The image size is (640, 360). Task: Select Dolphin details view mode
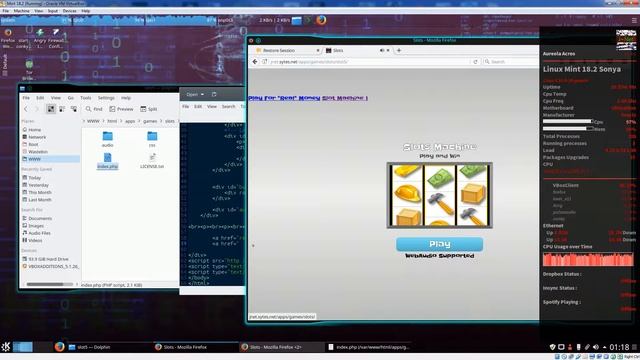[x=74, y=109]
